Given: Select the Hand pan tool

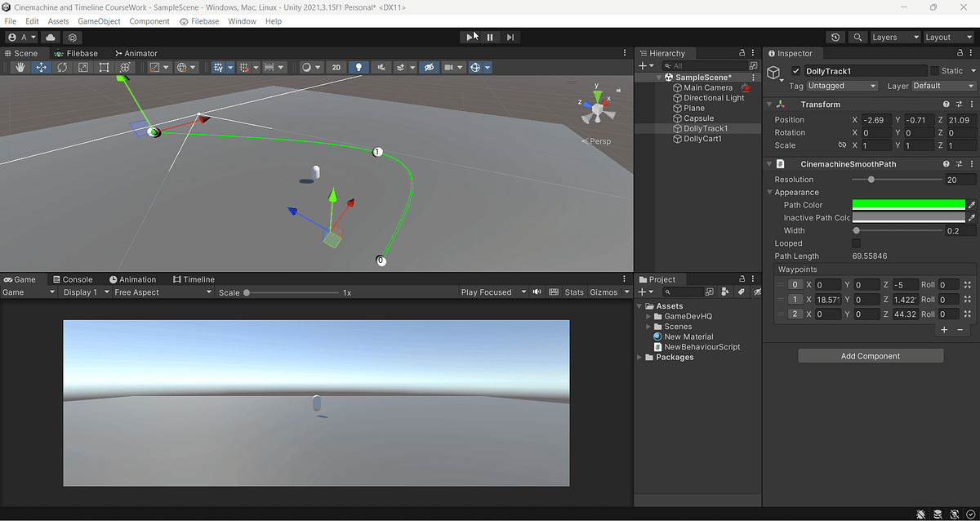Looking at the screenshot, I should (x=20, y=67).
